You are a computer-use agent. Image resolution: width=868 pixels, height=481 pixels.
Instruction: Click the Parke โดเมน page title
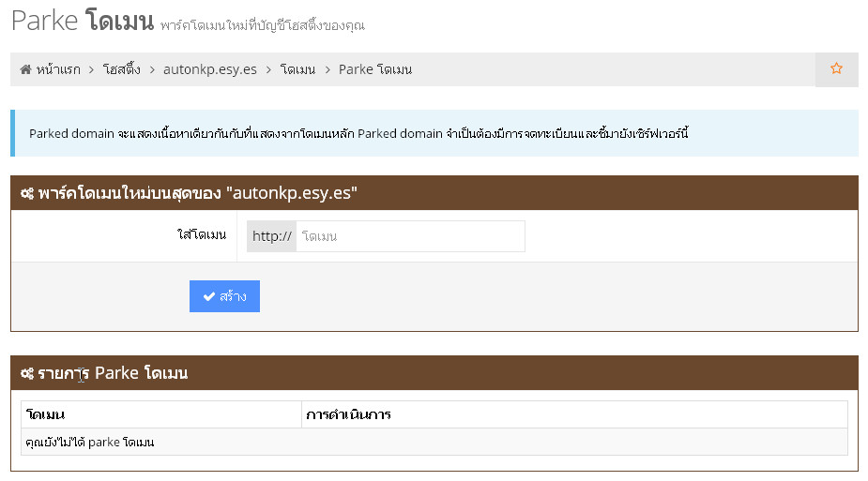click(83, 22)
